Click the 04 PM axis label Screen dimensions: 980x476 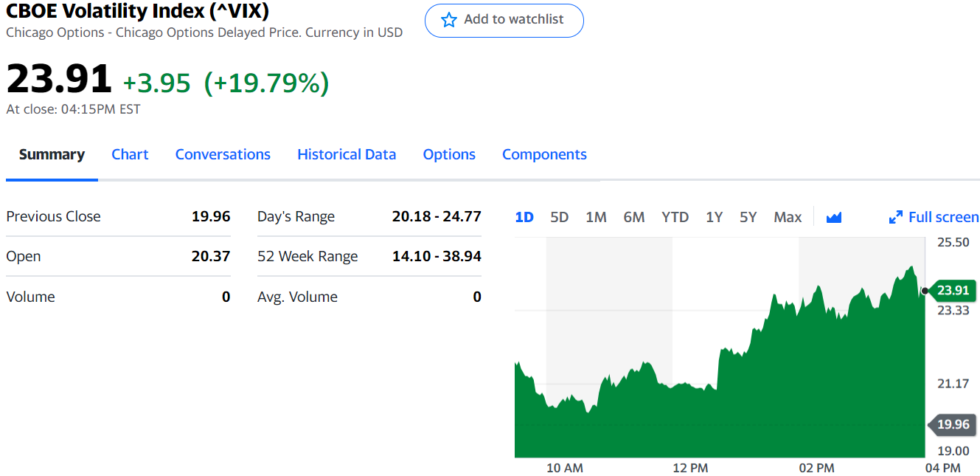click(x=942, y=468)
